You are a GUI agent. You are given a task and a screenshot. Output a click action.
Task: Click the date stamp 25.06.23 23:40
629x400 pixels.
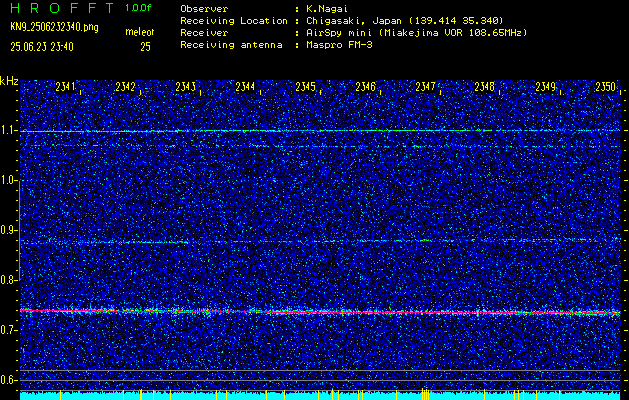(x=42, y=47)
